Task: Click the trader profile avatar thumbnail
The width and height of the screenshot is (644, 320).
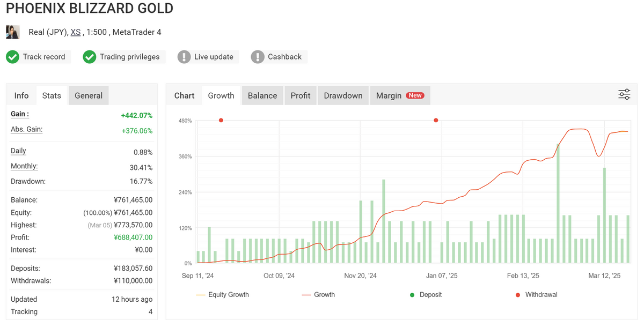Action: pos(13,32)
